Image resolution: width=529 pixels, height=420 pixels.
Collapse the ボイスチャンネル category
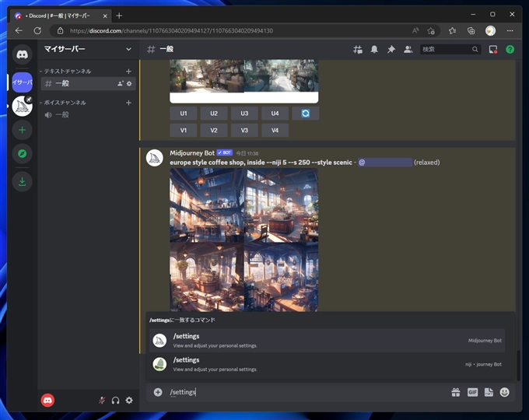tap(65, 103)
